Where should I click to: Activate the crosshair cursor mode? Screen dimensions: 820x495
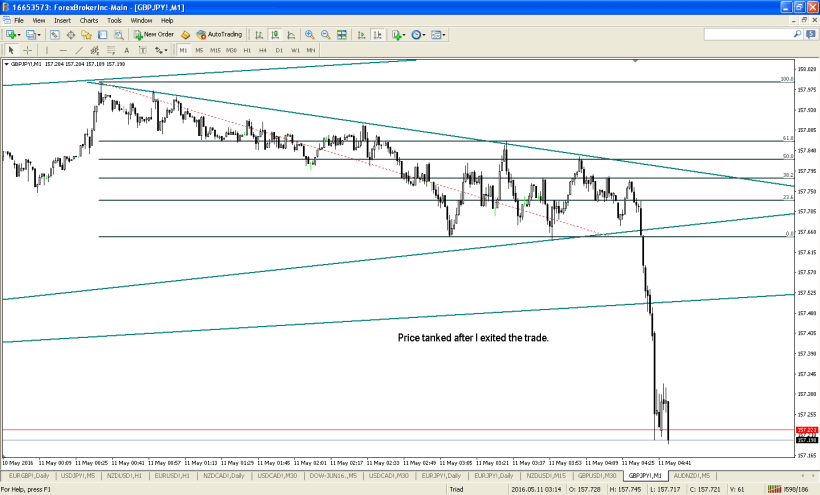27,50
